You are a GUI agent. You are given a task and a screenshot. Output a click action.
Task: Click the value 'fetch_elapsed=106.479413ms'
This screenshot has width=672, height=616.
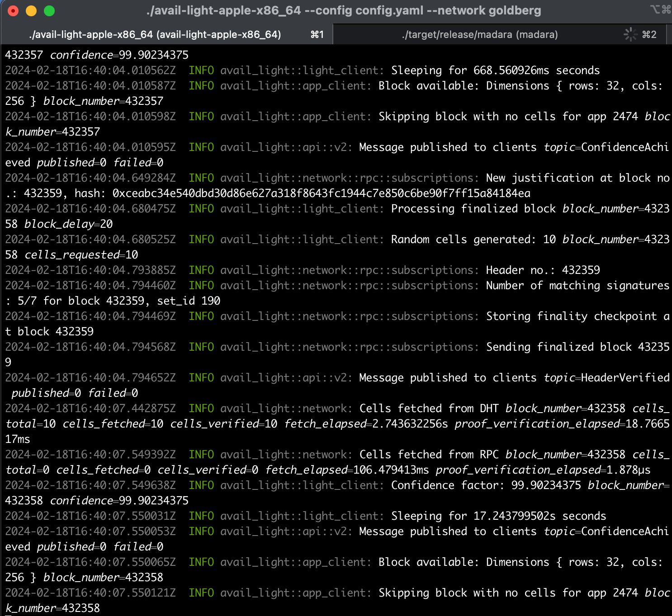click(347, 470)
